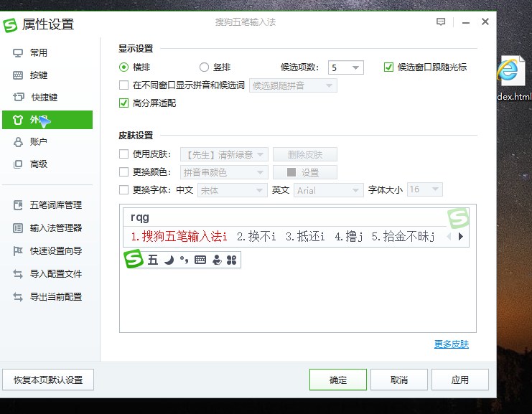Click the arrows icon beside 导入配置文件
Screen dimensions: 532x414
click(18, 274)
